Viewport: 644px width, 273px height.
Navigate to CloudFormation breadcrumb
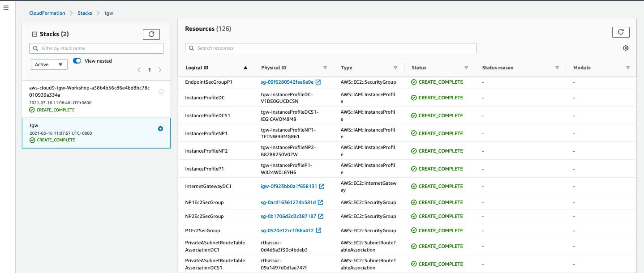click(x=47, y=13)
